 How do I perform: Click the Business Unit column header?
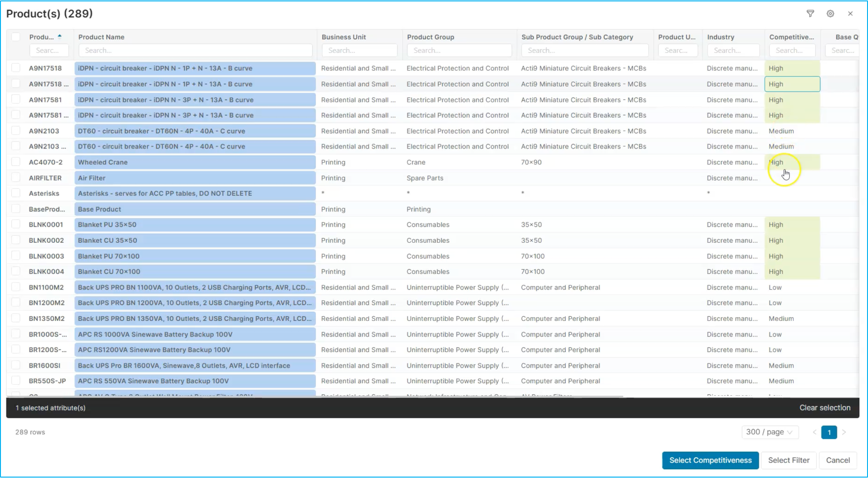[343, 37]
